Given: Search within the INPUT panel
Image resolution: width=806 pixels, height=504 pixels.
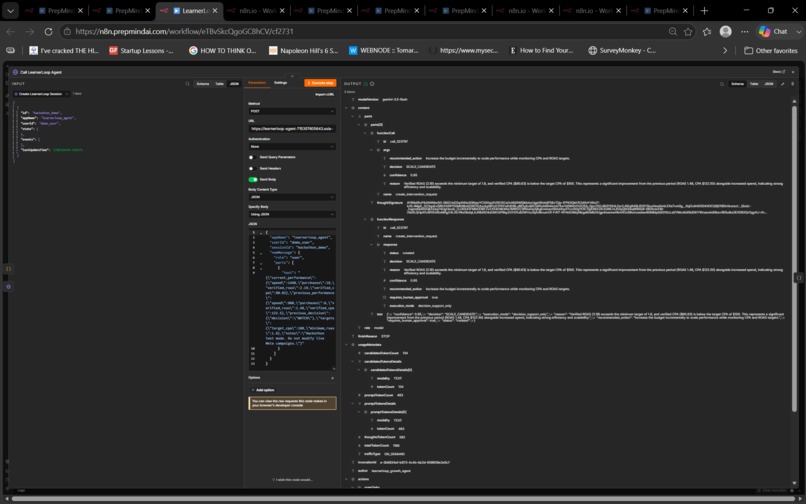Looking at the screenshot, I should (x=187, y=83).
